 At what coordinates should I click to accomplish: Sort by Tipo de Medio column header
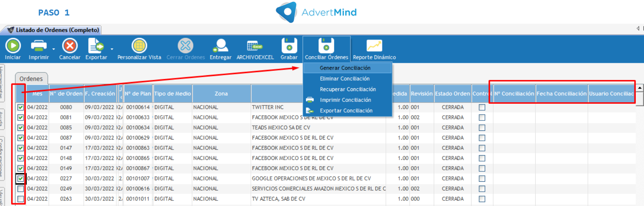tap(172, 94)
